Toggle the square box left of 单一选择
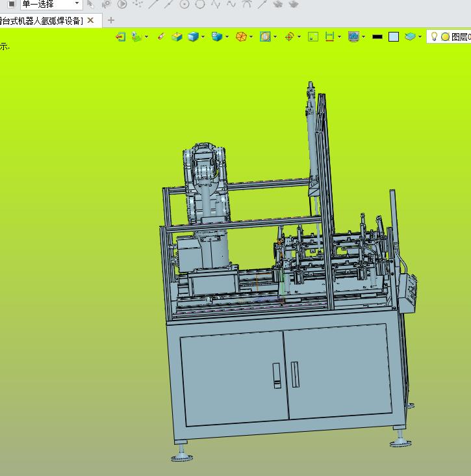 (x=11, y=4)
